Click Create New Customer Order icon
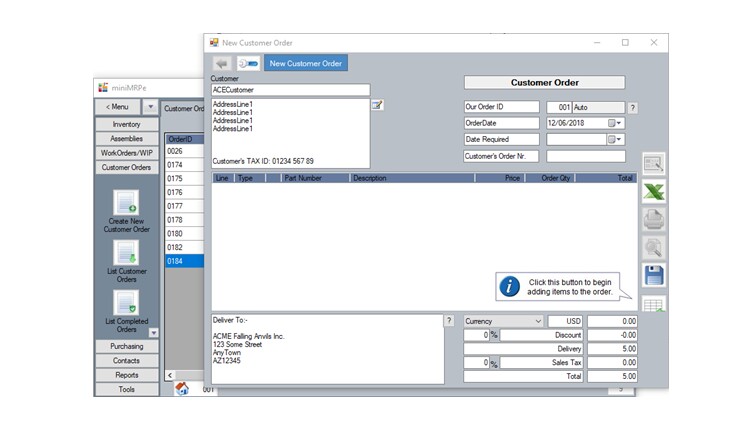753x435 pixels. pos(126,203)
